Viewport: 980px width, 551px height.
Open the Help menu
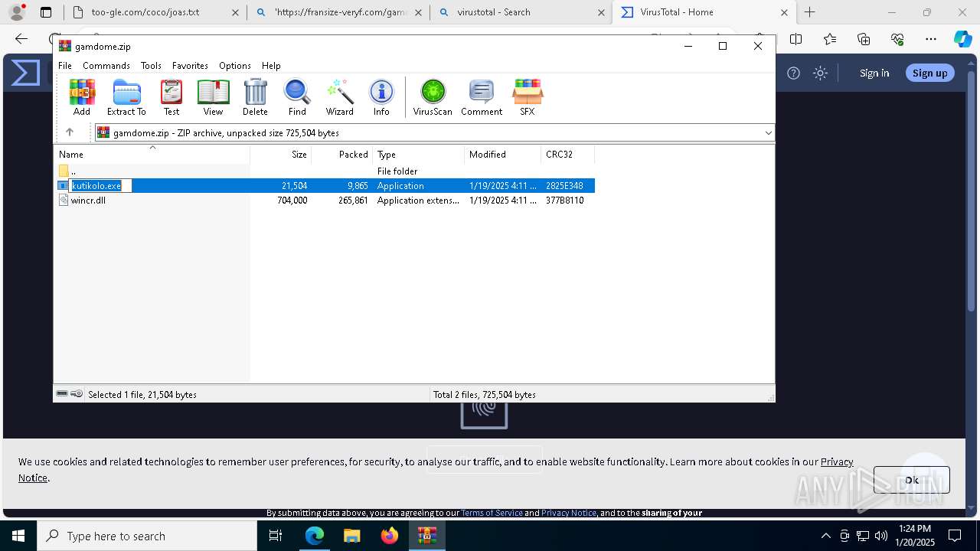point(271,66)
